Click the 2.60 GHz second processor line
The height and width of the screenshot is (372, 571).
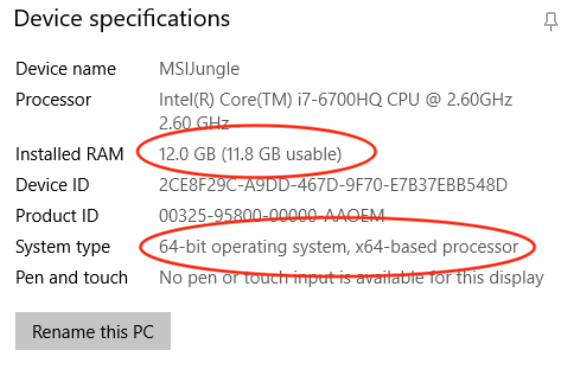[x=194, y=123]
